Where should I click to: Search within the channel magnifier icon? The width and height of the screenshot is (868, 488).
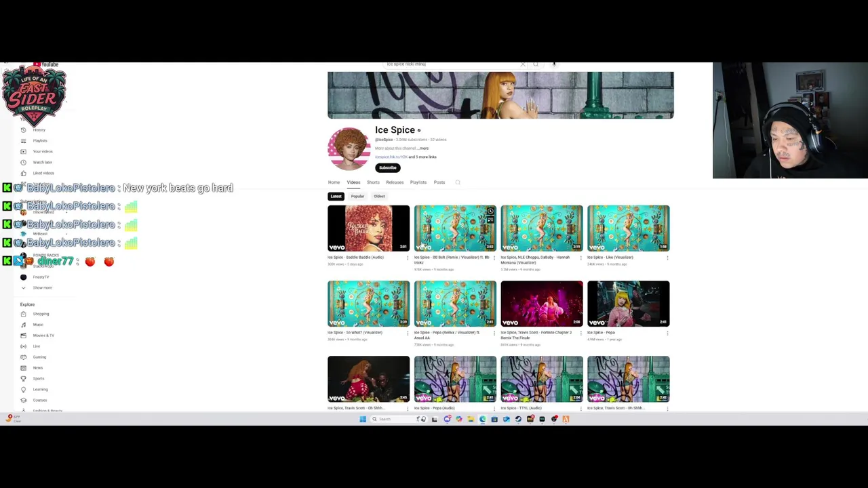pyautogui.click(x=458, y=182)
